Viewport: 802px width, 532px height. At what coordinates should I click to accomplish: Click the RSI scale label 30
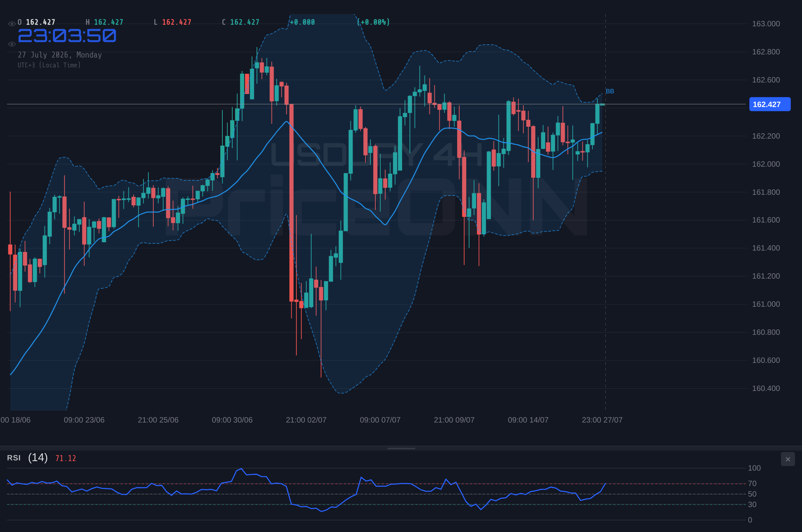click(x=752, y=505)
